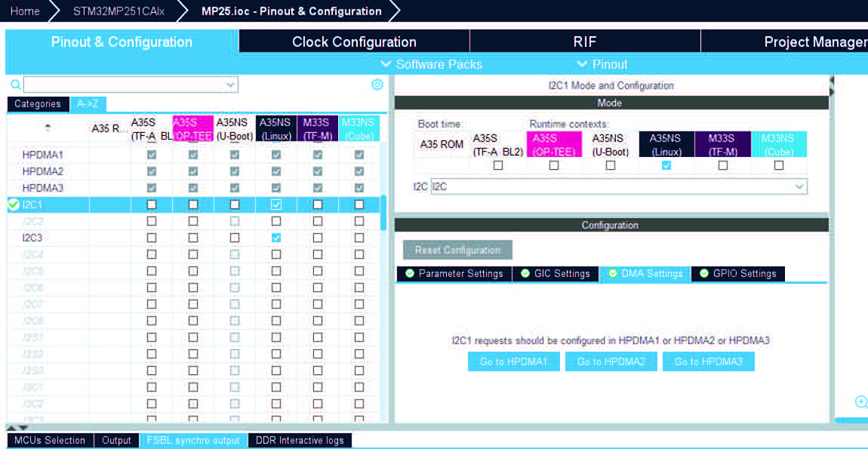This screenshot has width=868, height=449.
Task: Click MP25.ioc breadcrumb item
Action: pyautogui.click(x=291, y=11)
